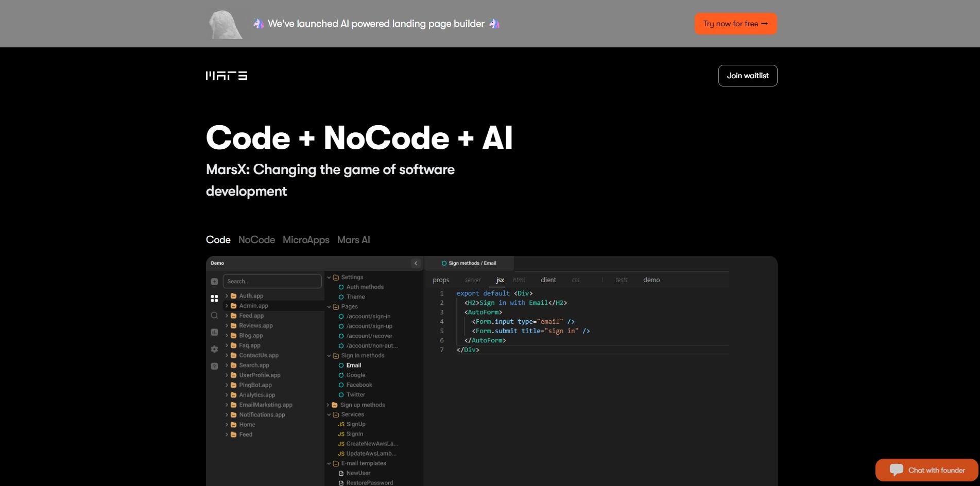Screen dimensions: 980x486
Task: Click the Try now for free button
Action: click(736, 24)
